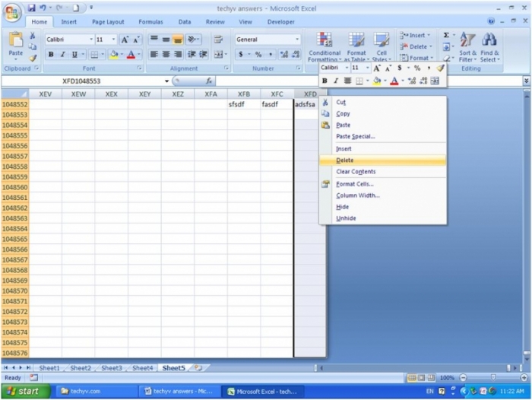Open Conditional Formatting options
Screen dimensions: 532x400
tap(325, 46)
